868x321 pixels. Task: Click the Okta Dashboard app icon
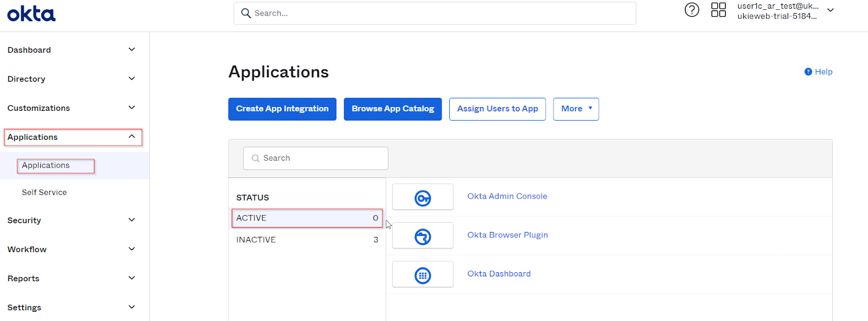tap(423, 275)
